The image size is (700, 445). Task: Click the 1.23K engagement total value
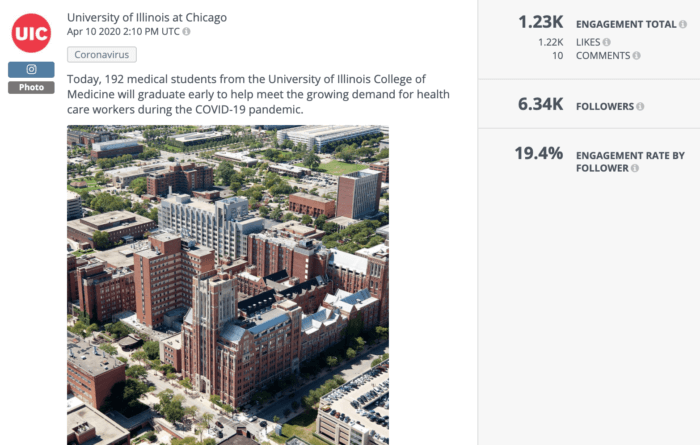(x=540, y=22)
